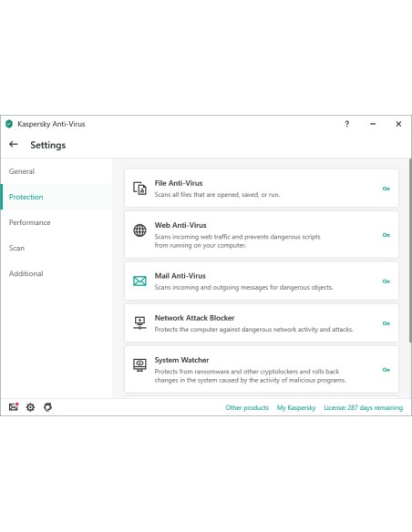Click 'Protects the computer against dangerous network' text
Viewport: 412px width, 532px height.
[x=253, y=330]
